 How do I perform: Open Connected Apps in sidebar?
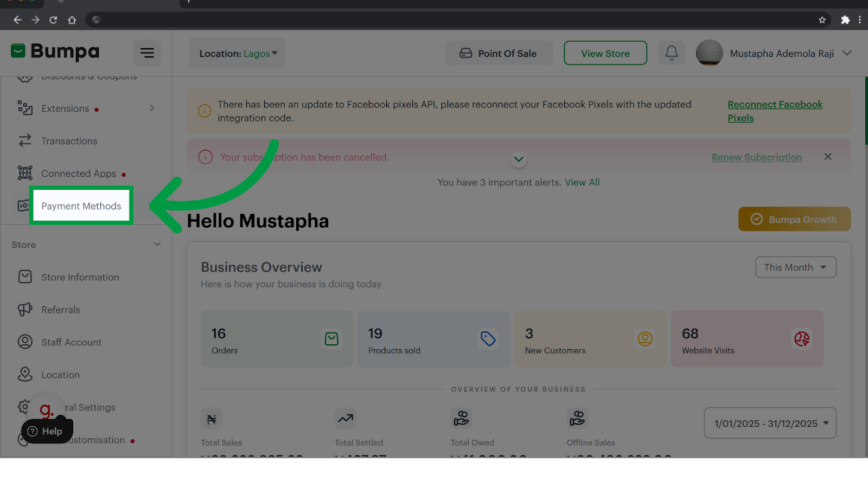[x=79, y=174]
